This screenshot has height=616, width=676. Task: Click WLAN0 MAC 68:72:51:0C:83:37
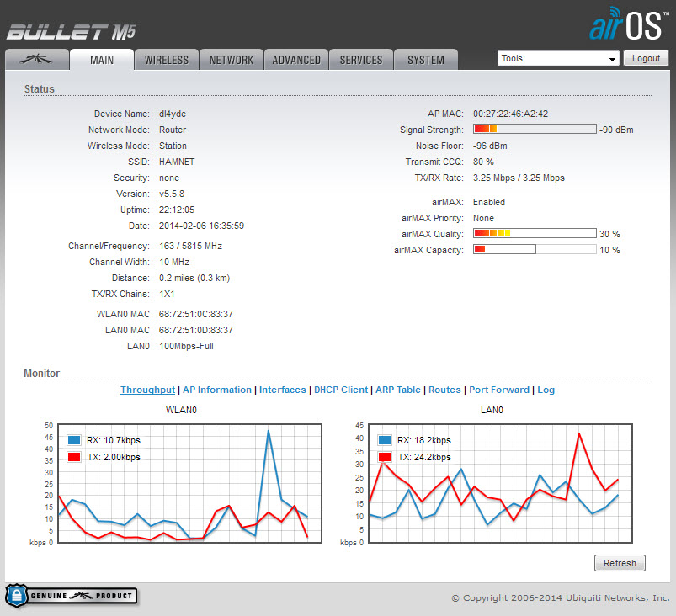pyautogui.click(x=196, y=314)
